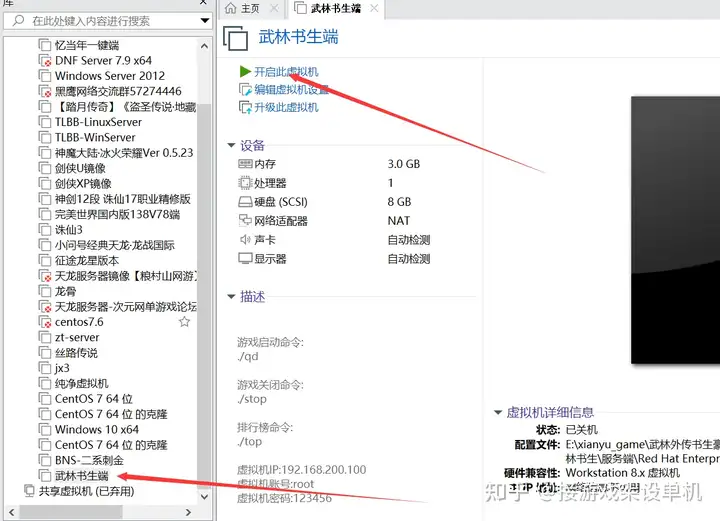
Task: Click the VM icon of 天龙服务器-次元网单游戏论坛
Action: coord(45,307)
